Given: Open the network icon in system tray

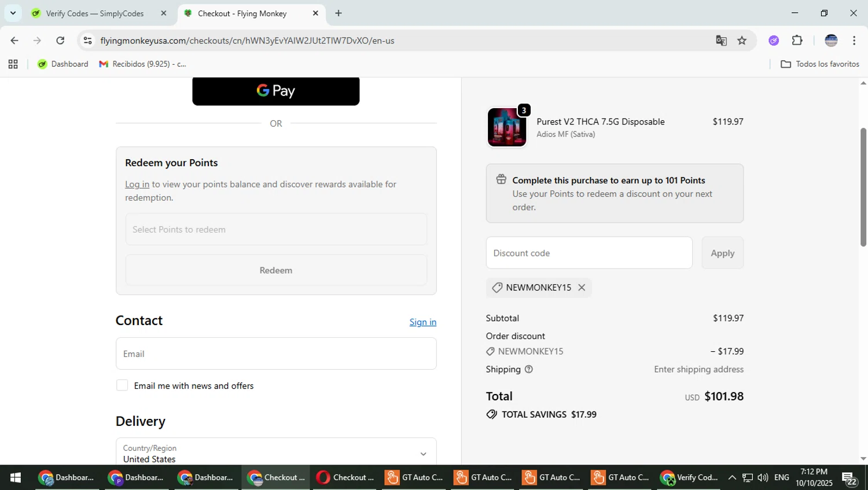Looking at the screenshot, I should (x=748, y=477).
